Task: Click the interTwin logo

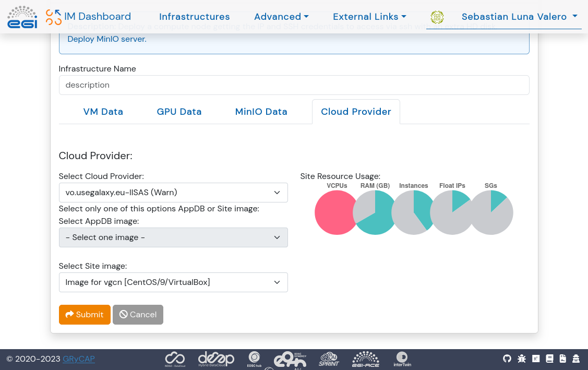Action: click(x=402, y=359)
